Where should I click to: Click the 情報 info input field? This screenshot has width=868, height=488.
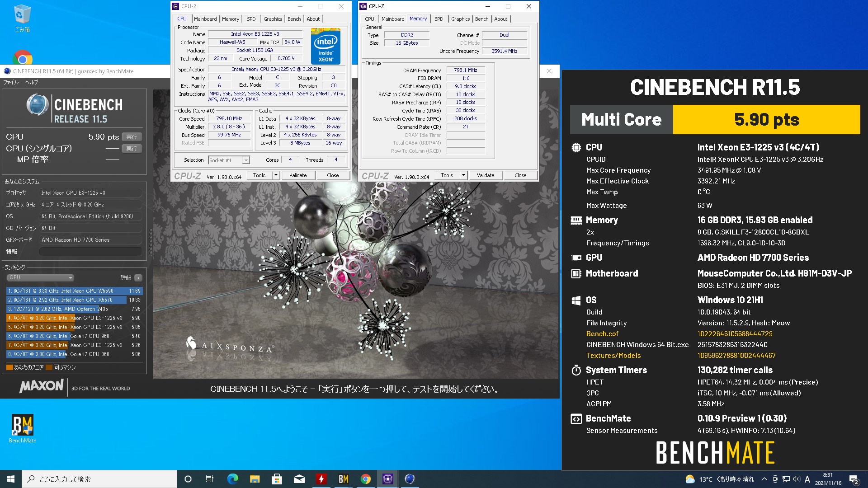90,252
